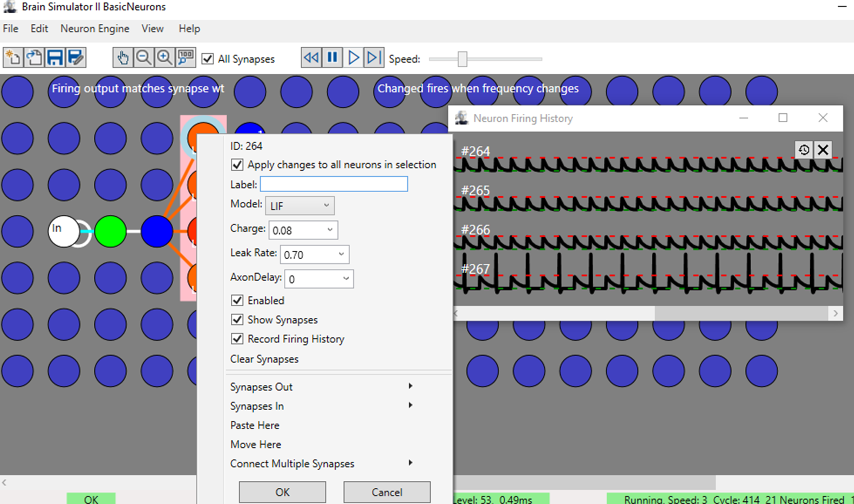The width and height of the screenshot is (854, 504).
Task: Toggle the Enabled checkbox
Action: click(237, 300)
